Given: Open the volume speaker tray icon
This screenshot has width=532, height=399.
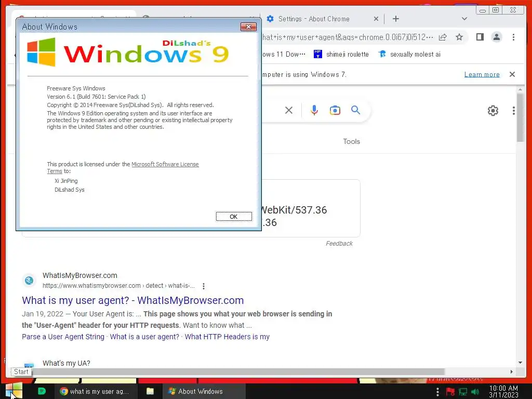Looking at the screenshot, I should (475, 392).
